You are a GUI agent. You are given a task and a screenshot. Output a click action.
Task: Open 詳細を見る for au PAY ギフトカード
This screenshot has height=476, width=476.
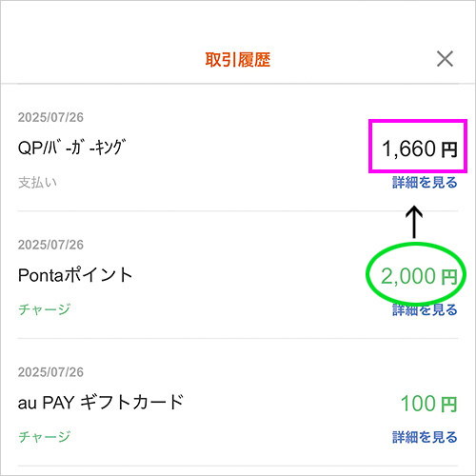(x=425, y=437)
